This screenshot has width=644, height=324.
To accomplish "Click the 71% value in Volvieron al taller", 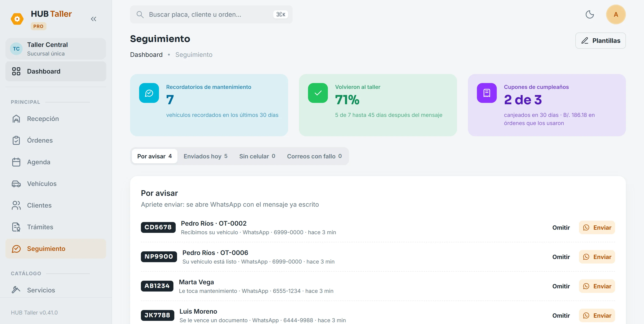I will (x=347, y=100).
